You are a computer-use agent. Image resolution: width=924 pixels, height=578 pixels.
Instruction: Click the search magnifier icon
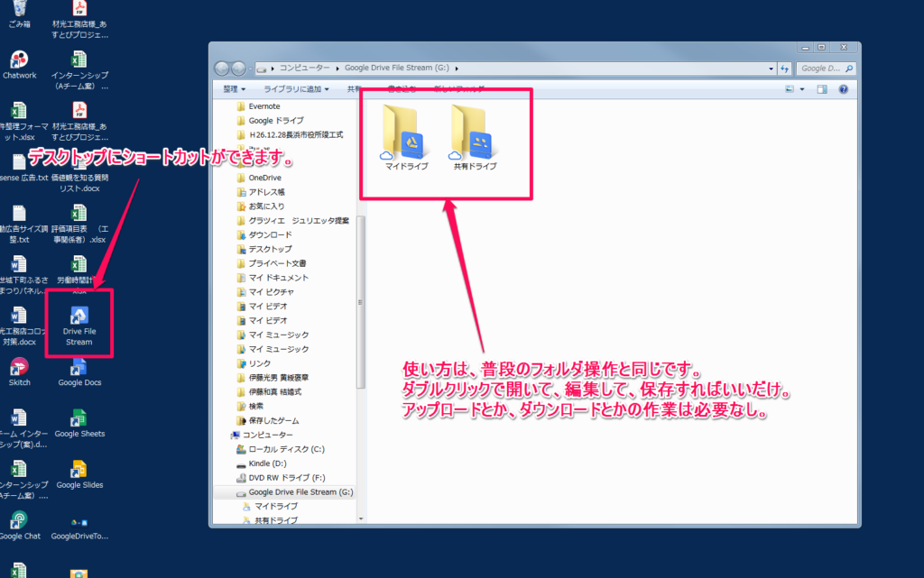[x=849, y=69]
